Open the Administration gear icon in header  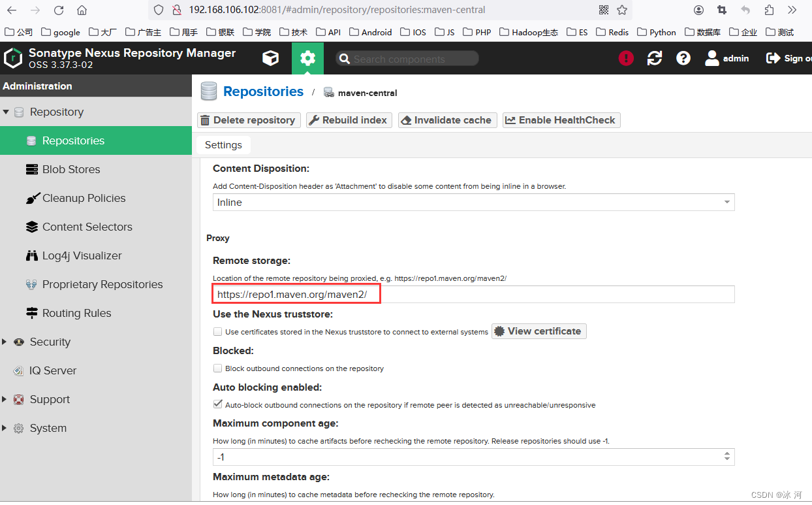tap(307, 59)
